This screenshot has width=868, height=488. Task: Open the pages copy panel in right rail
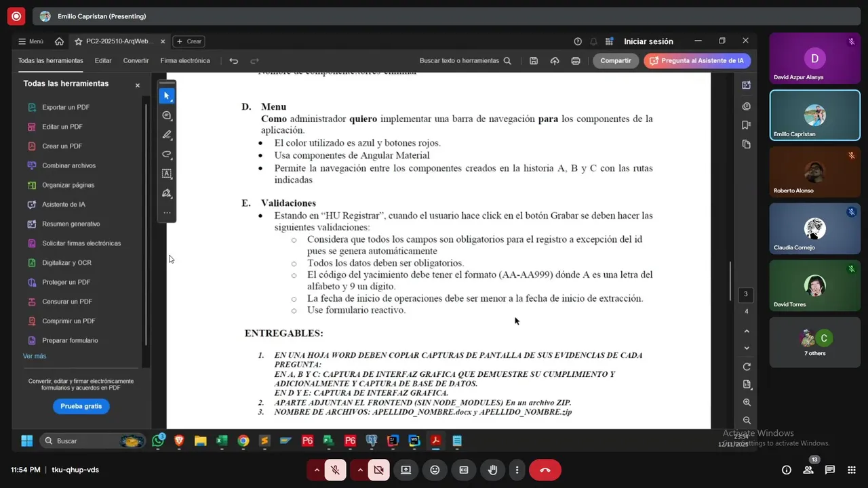point(747,144)
